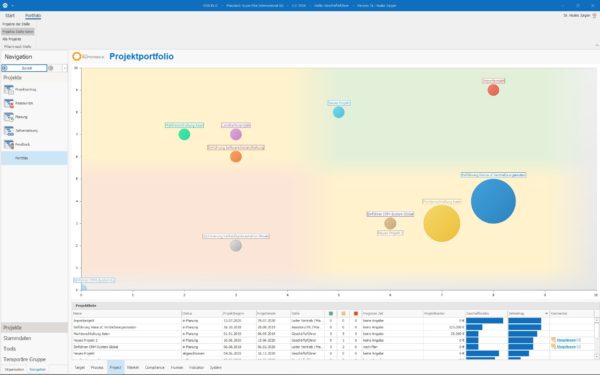This screenshot has height=375, width=600.
Task: Click the fourth Projekte navigation icon above Feedback
Action: pyautogui.click(x=9, y=130)
